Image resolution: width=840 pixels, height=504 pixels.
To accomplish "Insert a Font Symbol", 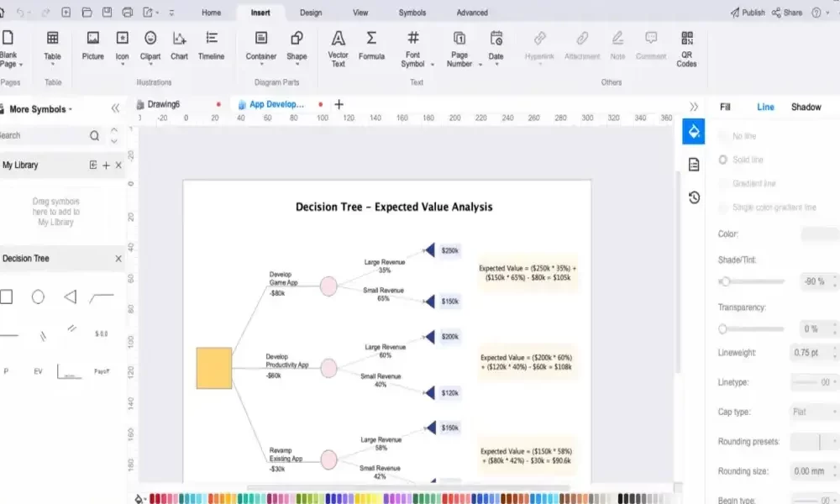I will (412, 49).
